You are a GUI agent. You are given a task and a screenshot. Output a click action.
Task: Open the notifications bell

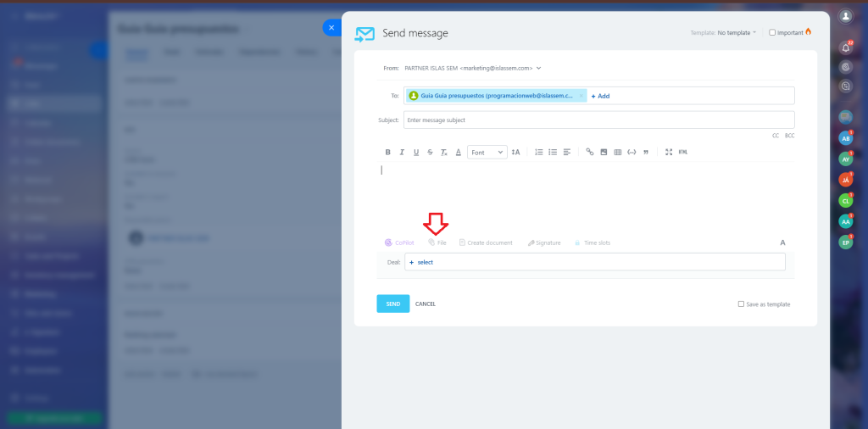coord(845,47)
